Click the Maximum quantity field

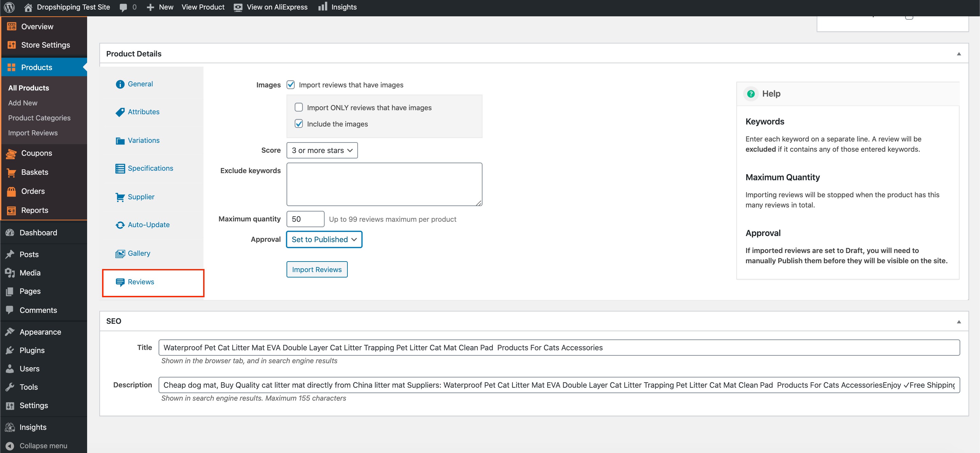305,219
